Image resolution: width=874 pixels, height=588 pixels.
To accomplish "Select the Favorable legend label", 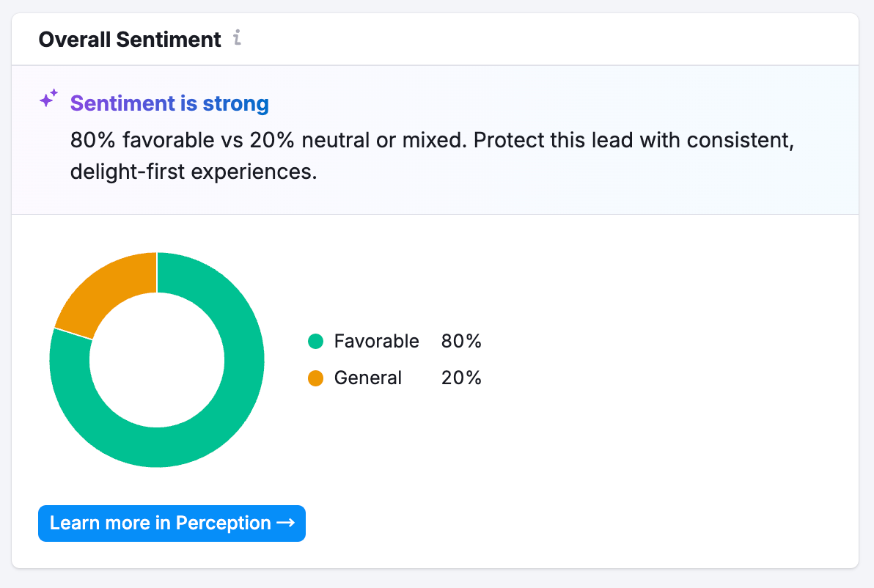I will click(x=376, y=341).
